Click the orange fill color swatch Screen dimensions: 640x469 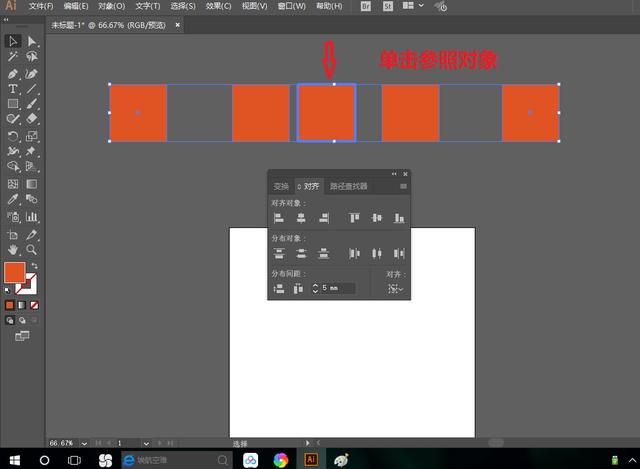pyautogui.click(x=14, y=272)
